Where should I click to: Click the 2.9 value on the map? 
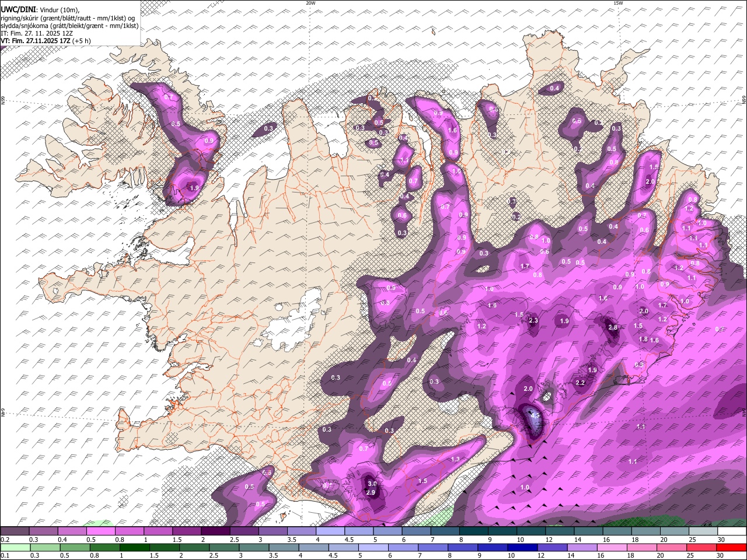tap(370, 493)
